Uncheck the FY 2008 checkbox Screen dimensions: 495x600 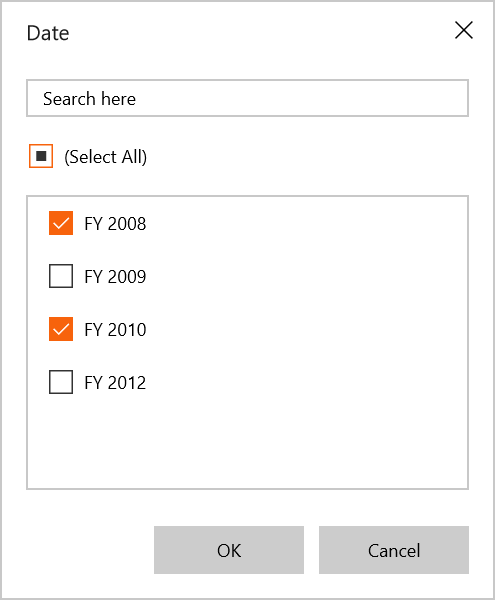pyautogui.click(x=61, y=223)
